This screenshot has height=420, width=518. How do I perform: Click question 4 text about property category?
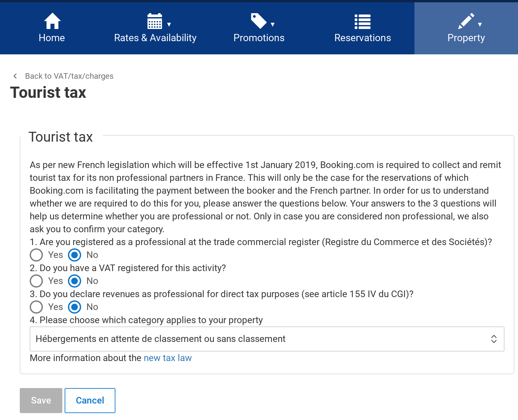click(x=146, y=320)
